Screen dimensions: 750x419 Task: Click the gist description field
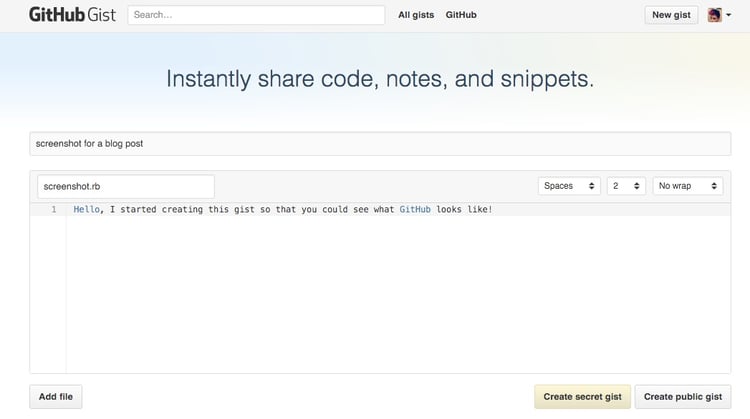(x=380, y=144)
